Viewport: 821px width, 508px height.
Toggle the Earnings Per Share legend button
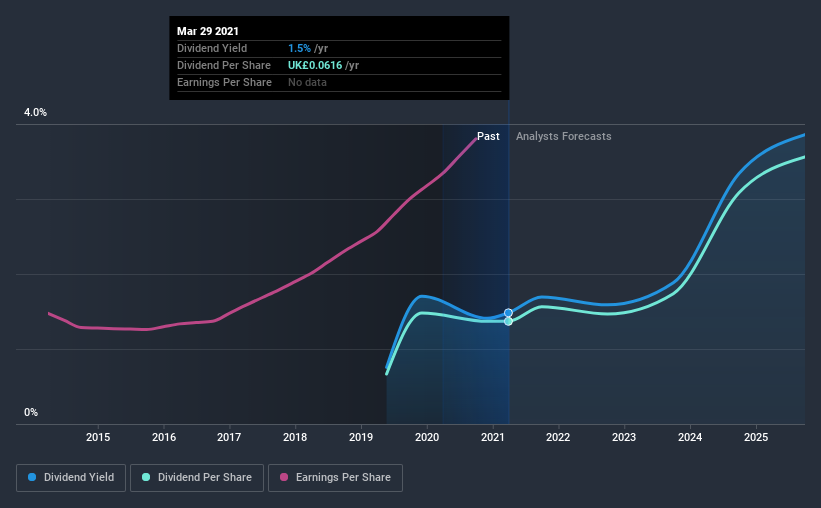point(335,478)
